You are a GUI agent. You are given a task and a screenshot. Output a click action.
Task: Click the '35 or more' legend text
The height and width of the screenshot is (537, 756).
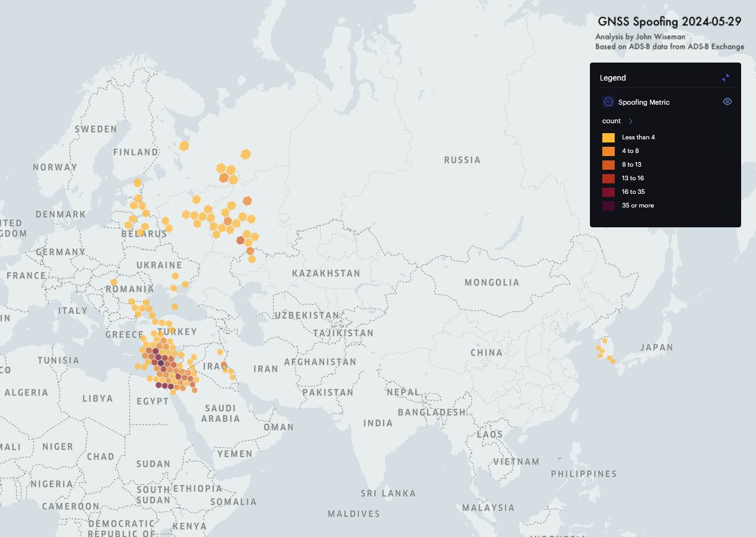[638, 206]
